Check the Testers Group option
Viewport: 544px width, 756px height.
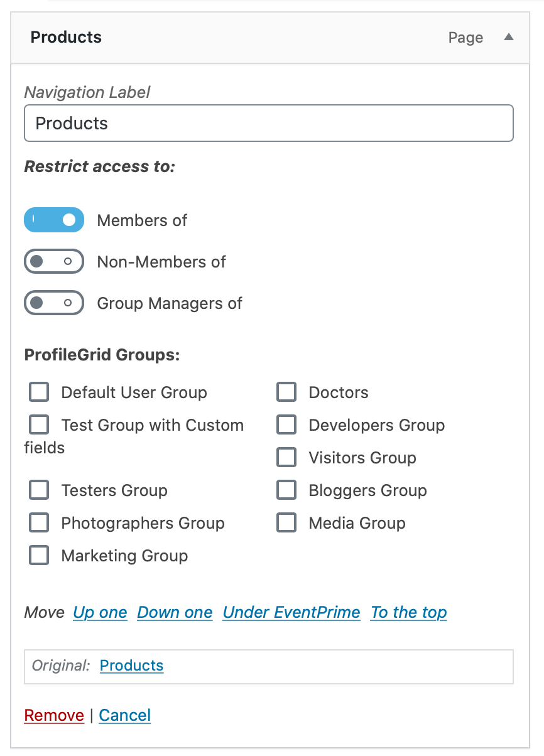(x=38, y=490)
